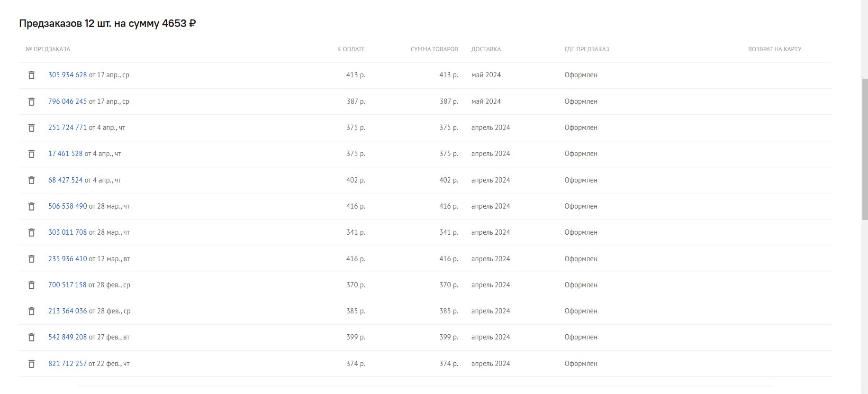Open preorder 213 364 036
Viewport: 868px width, 394px height.
(67, 311)
